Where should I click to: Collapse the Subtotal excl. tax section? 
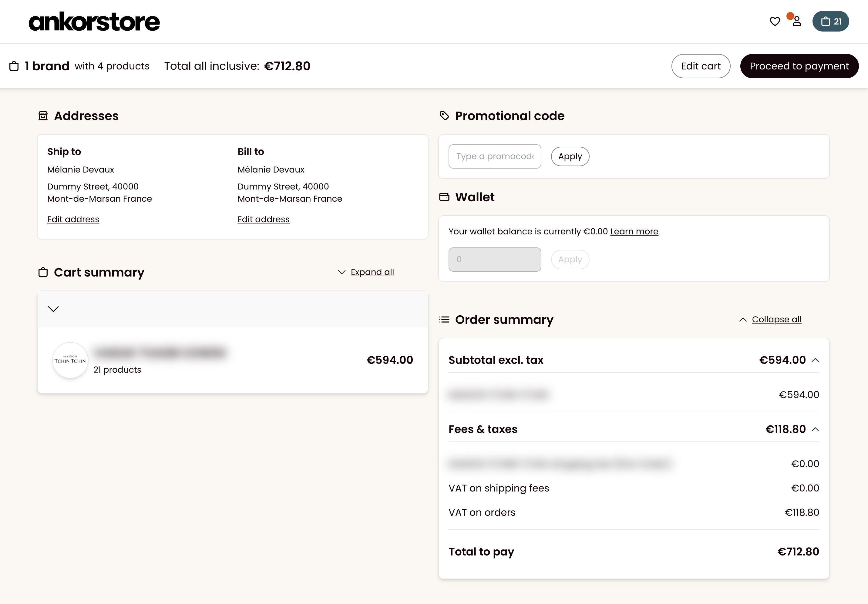[x=816, y=360]
